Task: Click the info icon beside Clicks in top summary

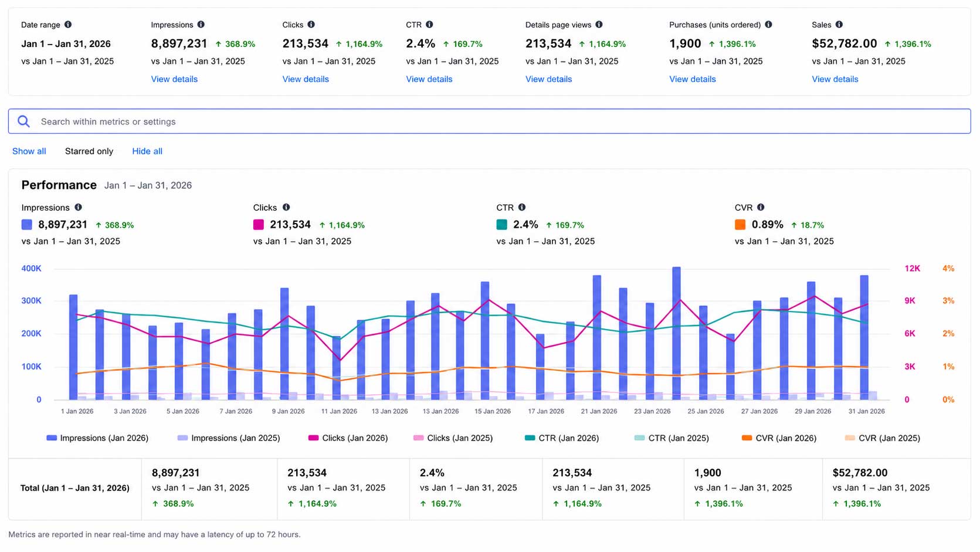Action: (311, 25)
